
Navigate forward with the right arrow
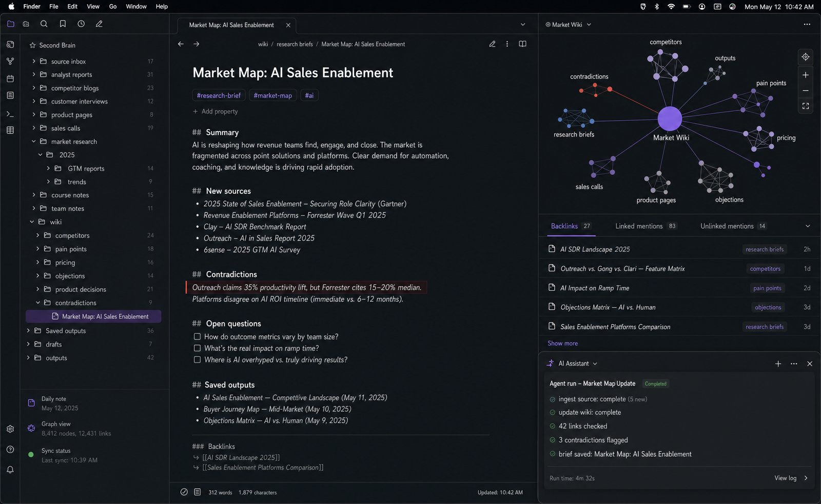[197, 44]
